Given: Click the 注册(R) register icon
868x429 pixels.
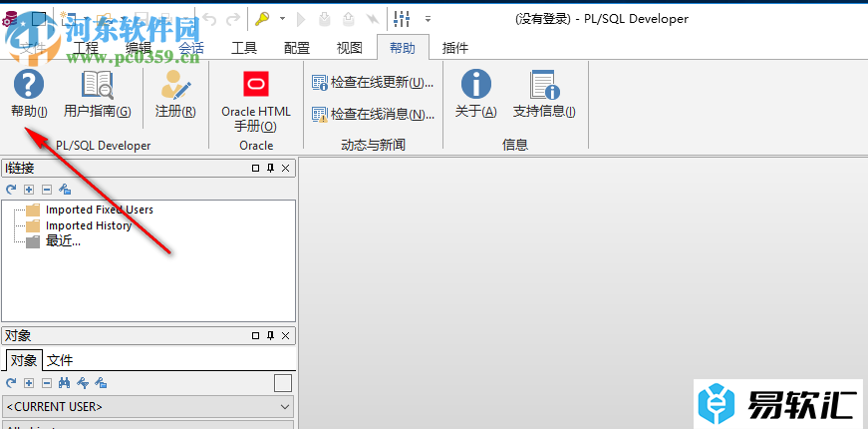Looking at the screenshot, I should [175, 94].
